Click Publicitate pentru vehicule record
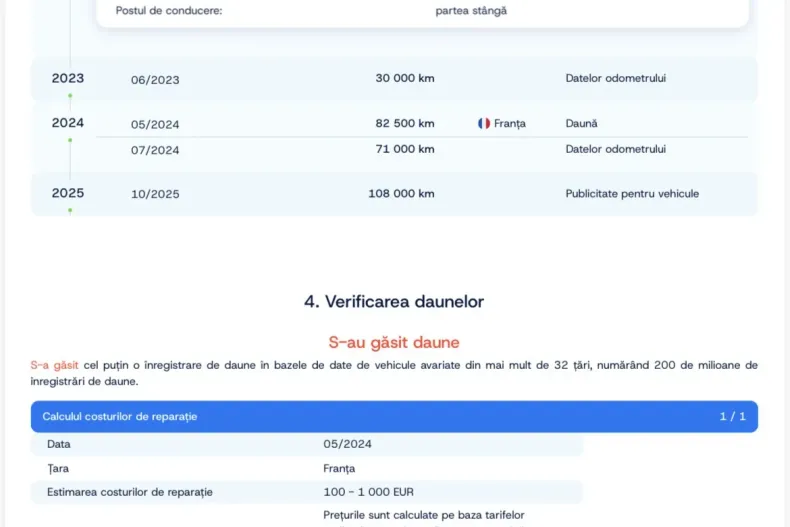 pos(632,194)
